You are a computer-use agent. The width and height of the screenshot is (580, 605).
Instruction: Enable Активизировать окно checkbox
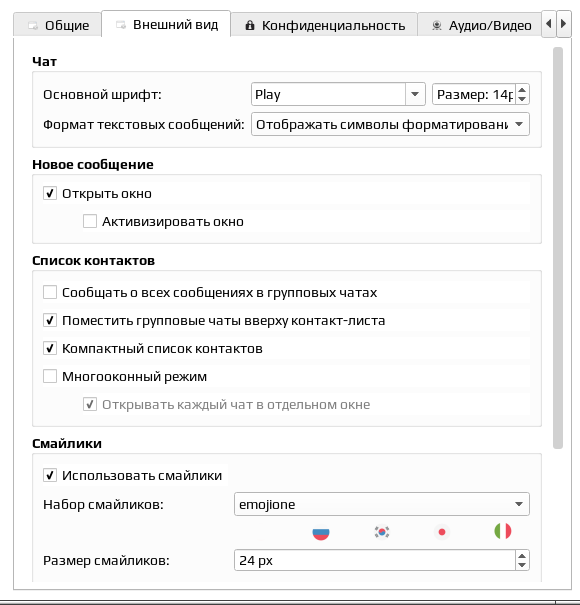pyautogui.click(x=90, y=221)
